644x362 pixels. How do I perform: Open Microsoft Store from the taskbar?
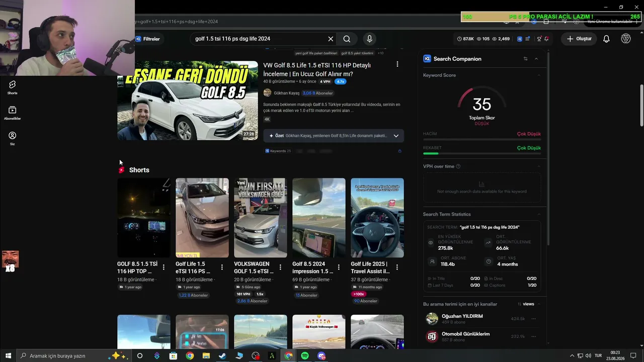tap(173, 356)
